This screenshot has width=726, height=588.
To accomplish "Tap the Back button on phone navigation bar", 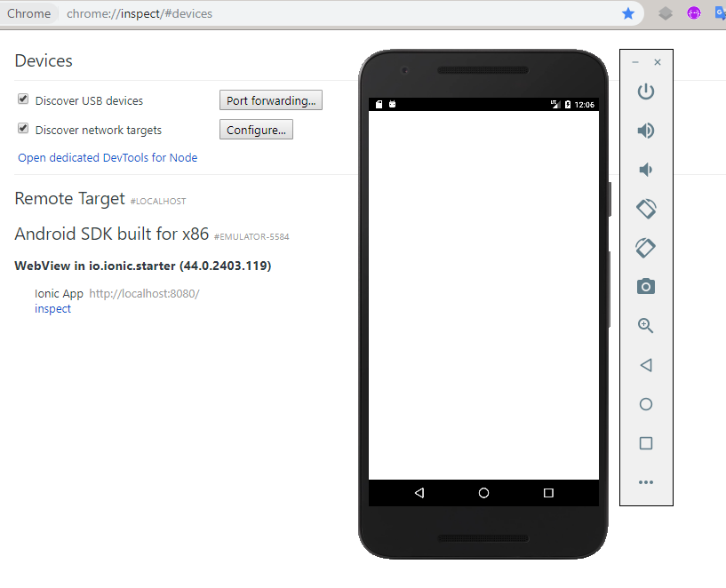I will coord(419,493).
